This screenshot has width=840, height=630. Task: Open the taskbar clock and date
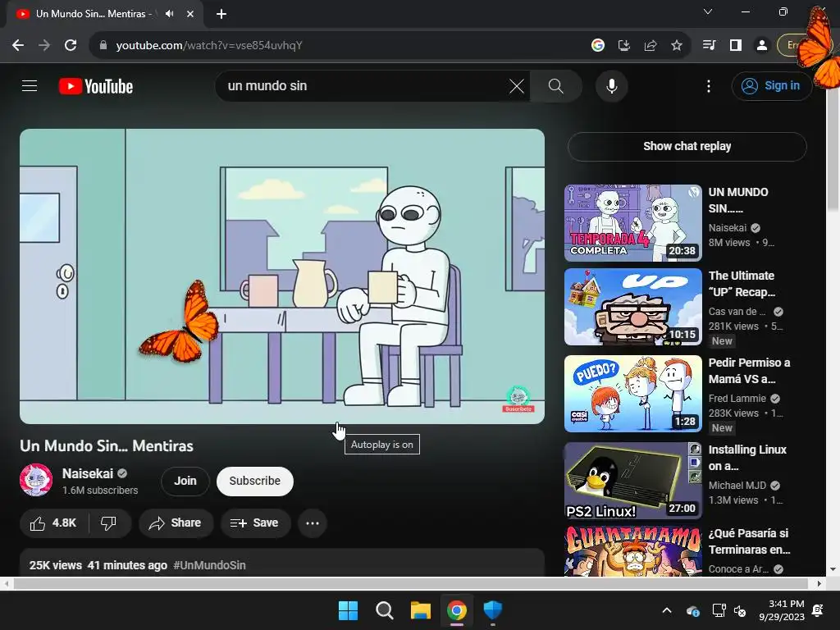coord(782,610)
